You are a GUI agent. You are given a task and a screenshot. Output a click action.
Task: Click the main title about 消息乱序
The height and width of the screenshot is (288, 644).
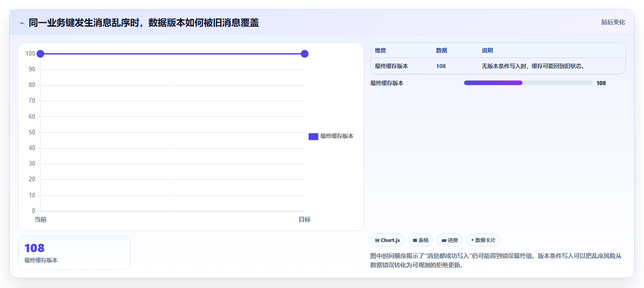pyautogui.click(x=144, y=23)
